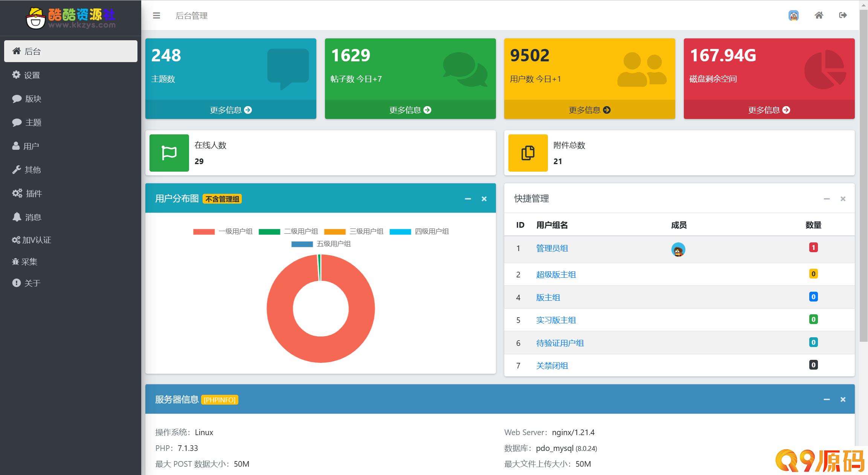Toggle 五级用户组 legend in chart
This screenshot has width=868, height=475.
pos(321,244)
